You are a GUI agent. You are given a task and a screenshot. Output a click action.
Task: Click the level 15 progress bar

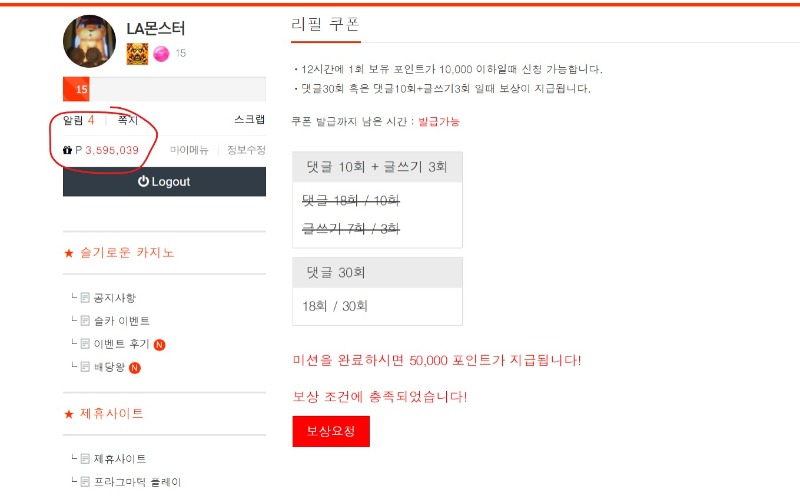tap(164, 89)
